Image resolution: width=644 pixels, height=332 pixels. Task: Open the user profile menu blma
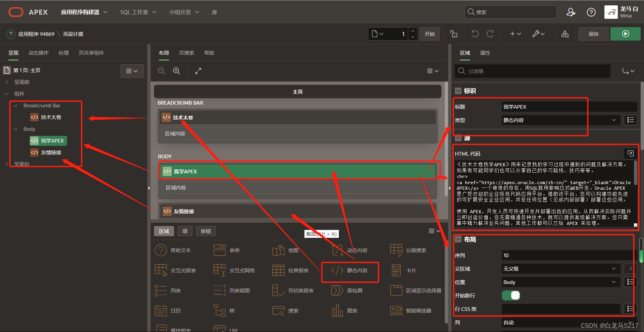tap(622, 12)
